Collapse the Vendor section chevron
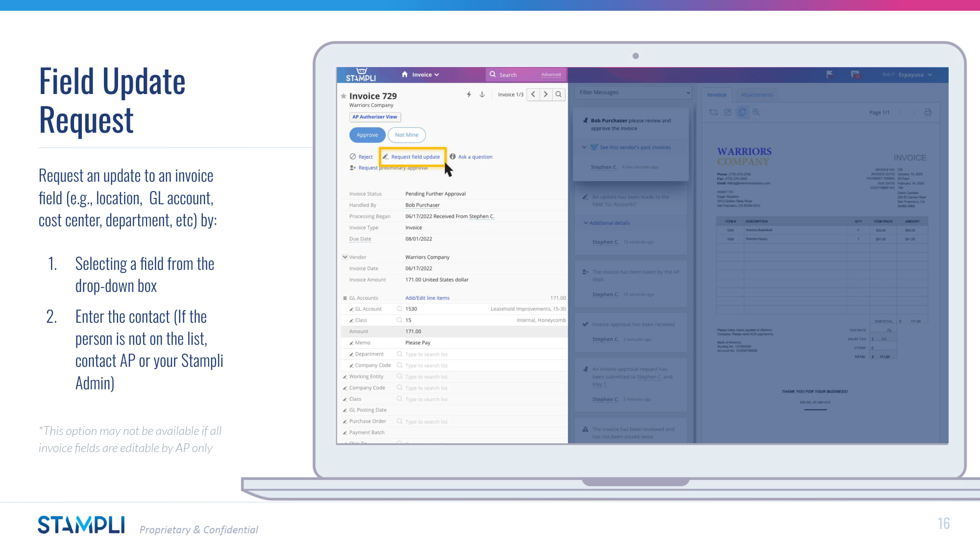This screenshot has height=551, width=980. [345, 257]
